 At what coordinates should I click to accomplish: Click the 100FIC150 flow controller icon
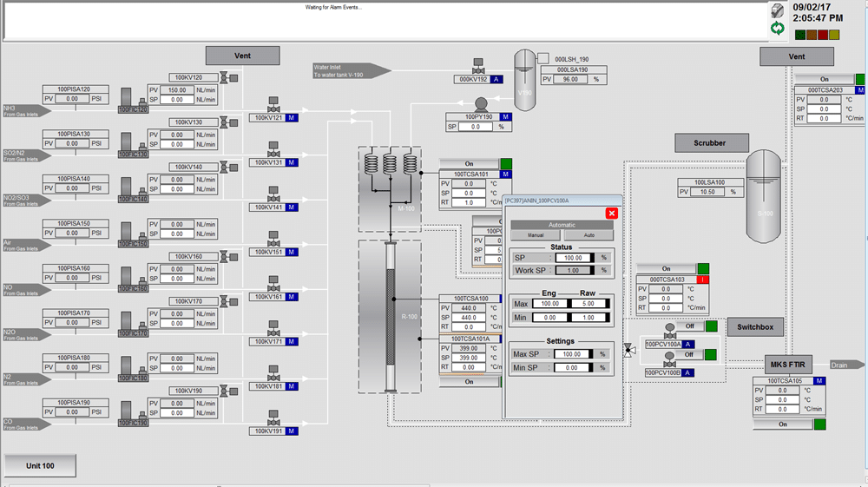tap(133, 235)
